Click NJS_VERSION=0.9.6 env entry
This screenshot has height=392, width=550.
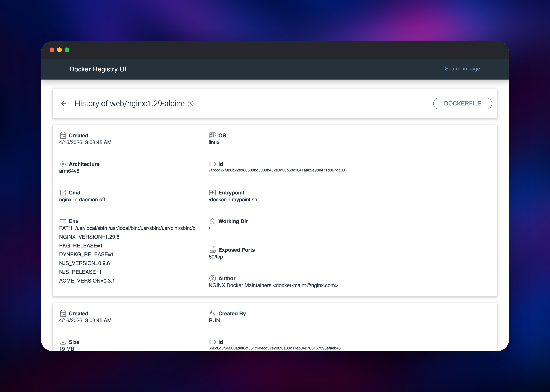85,263
